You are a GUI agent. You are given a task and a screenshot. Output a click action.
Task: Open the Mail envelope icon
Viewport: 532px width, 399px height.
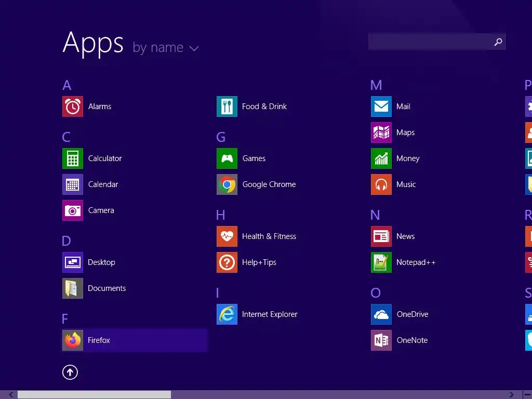tap(381, 107)
